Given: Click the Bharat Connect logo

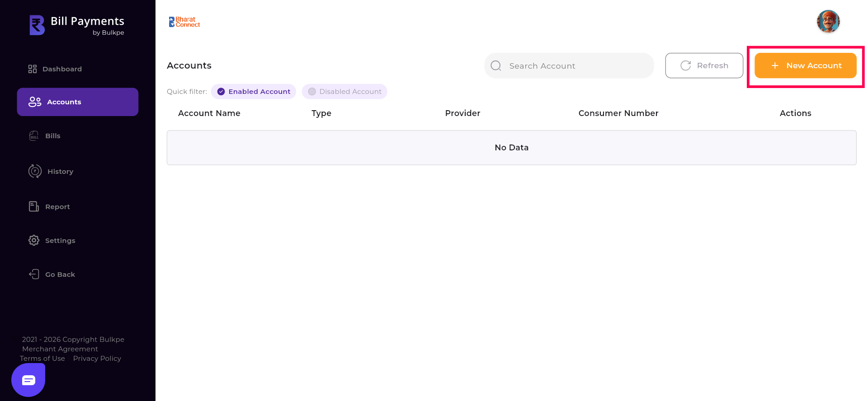Looking at the screenshot, I should click(184, 22).
